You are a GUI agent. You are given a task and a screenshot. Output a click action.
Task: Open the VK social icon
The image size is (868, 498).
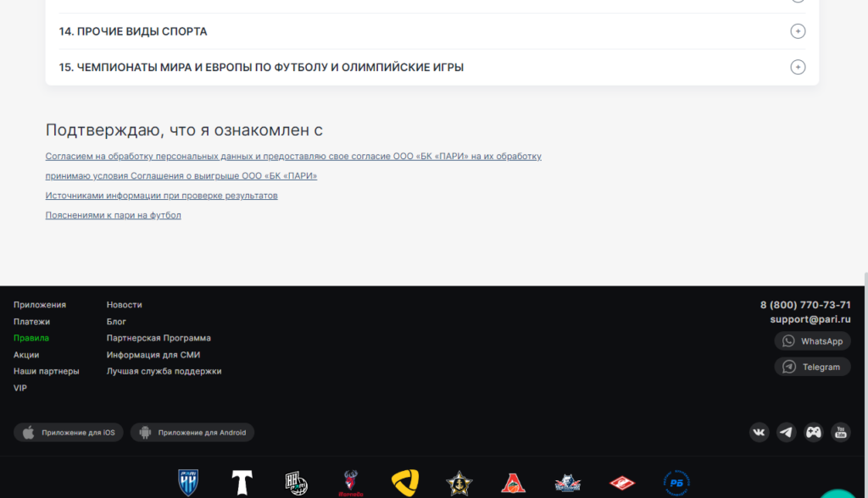point(759,432)
